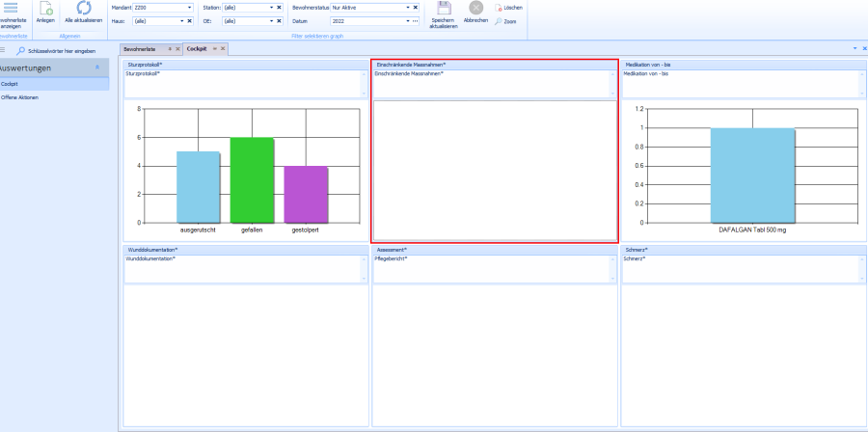Click the pin icon on the Cockpit tab
The height and width of the screenshot is (432, 868).
click(x=215, y=48)
